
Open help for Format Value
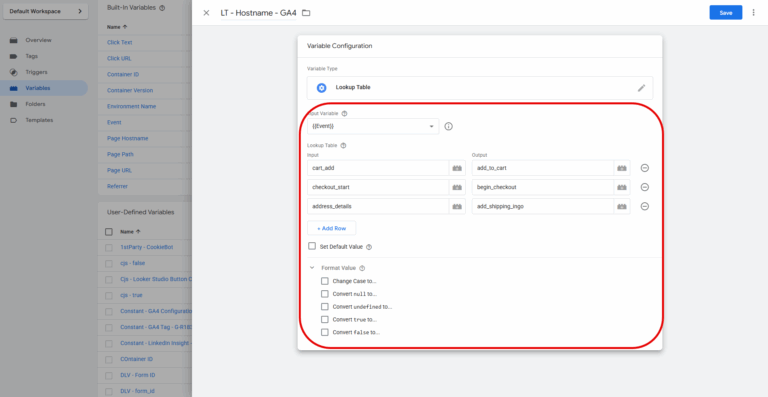(x=362, y=268)
